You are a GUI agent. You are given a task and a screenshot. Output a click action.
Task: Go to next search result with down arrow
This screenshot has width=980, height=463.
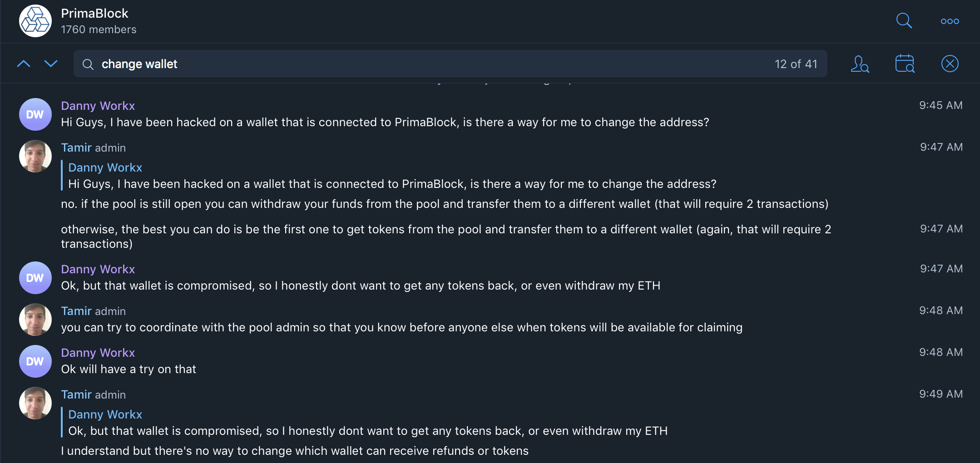tap(51, 63)
